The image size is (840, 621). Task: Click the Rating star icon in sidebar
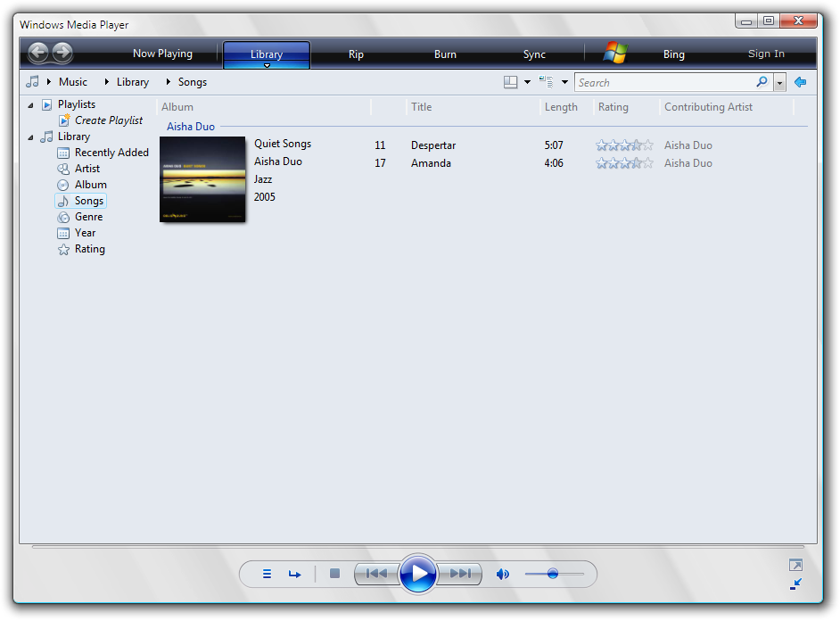tap(63, 249)
